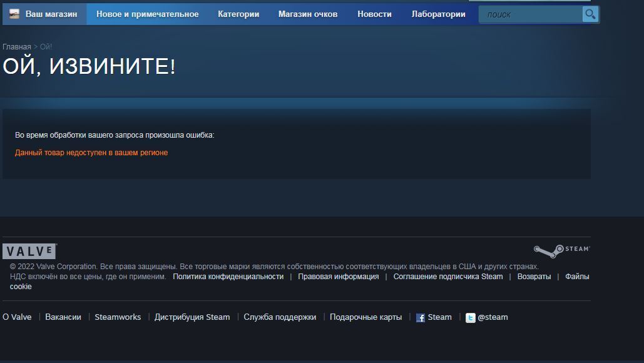The image size is (644, 363).
Task: Open the Категории dropdown menu
Action: (238, 14)
